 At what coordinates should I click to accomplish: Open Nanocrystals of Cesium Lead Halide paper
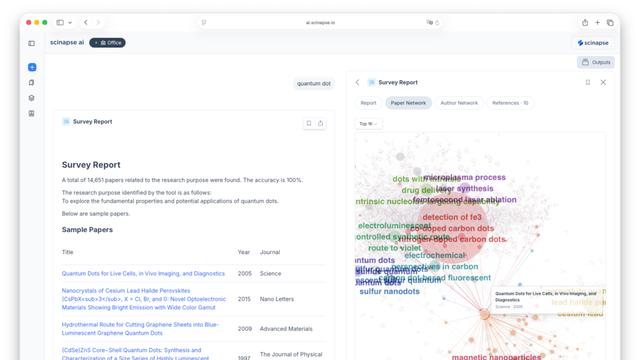[144, 299]
